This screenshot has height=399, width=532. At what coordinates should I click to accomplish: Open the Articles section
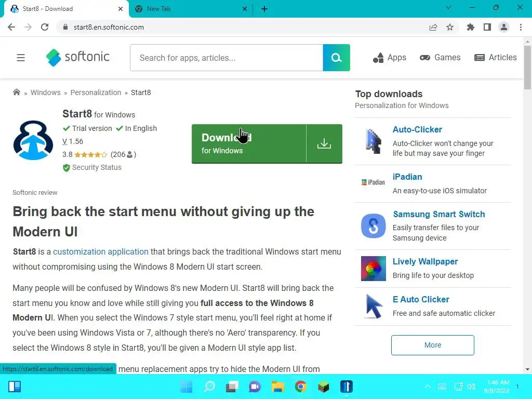(x=495, y=57)
